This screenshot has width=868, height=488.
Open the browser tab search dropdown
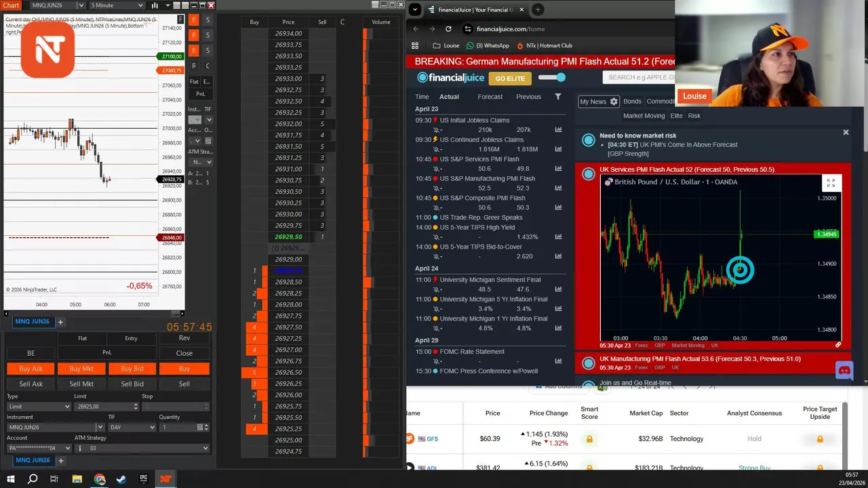click(x=414, y=9)
